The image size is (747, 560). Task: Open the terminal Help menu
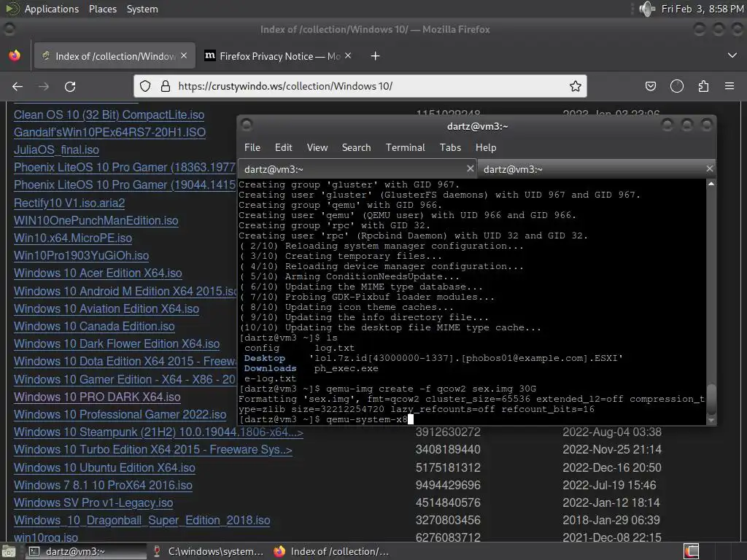tap(486, 147)
